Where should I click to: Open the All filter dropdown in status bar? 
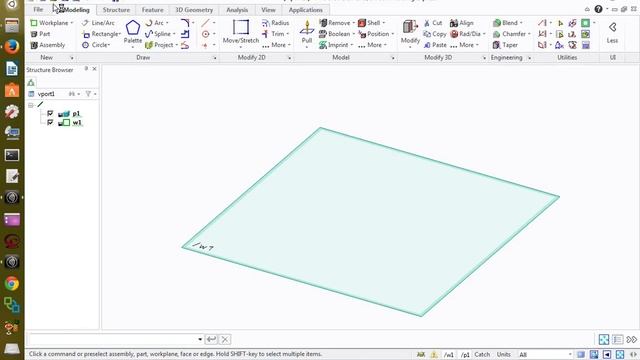(570, 354)
